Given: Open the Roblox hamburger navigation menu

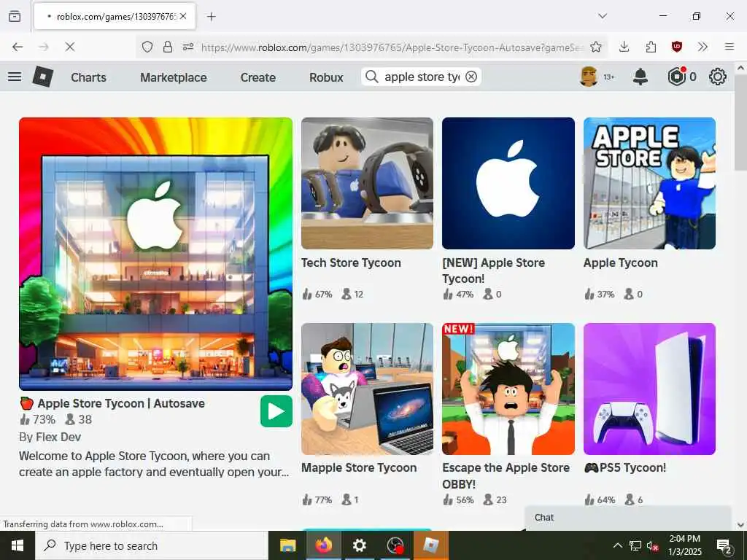Looking at the screenshot, I should 15,77.
